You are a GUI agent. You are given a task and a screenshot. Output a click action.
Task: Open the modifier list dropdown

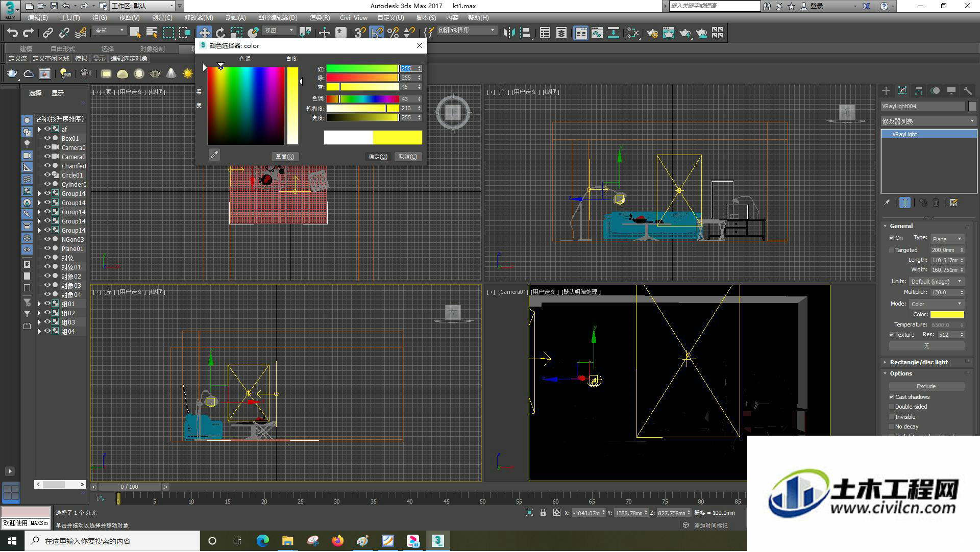tap(928, 121)
